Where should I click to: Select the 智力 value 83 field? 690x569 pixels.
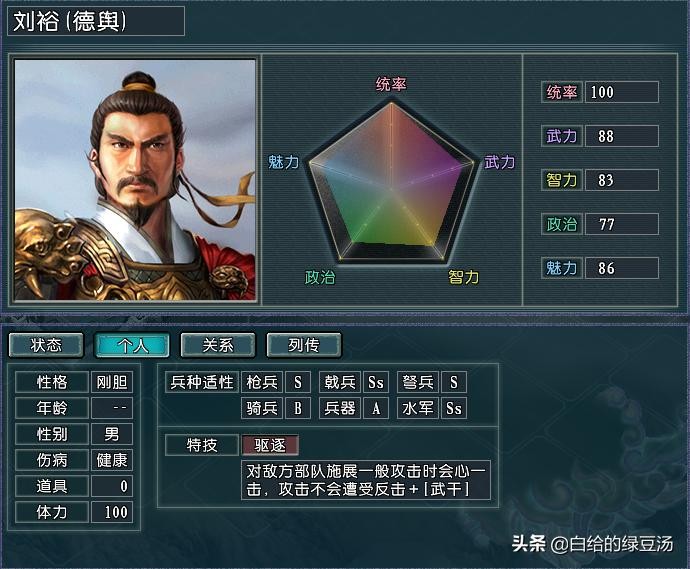[x=621, y=180]
